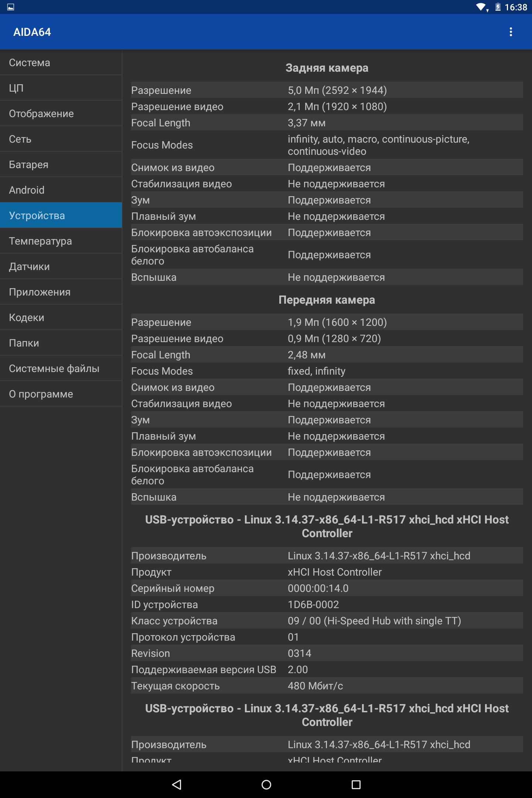Open the Android sidebar entry

[61, 190]
